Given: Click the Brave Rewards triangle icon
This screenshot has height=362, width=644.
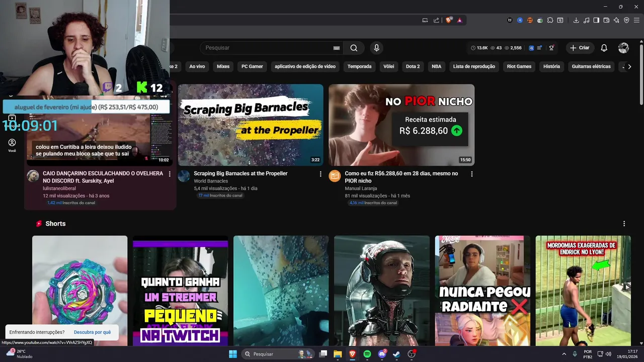Looking at the screenshot, I should (459, 20).
